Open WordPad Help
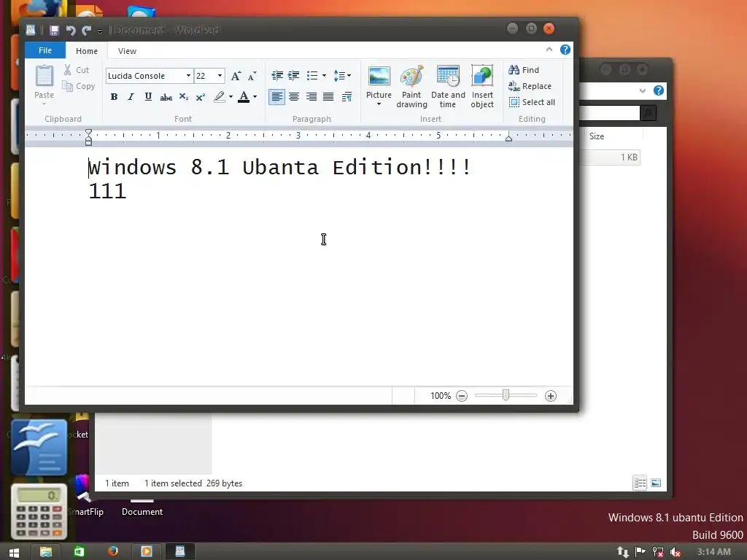 [565, 50]
